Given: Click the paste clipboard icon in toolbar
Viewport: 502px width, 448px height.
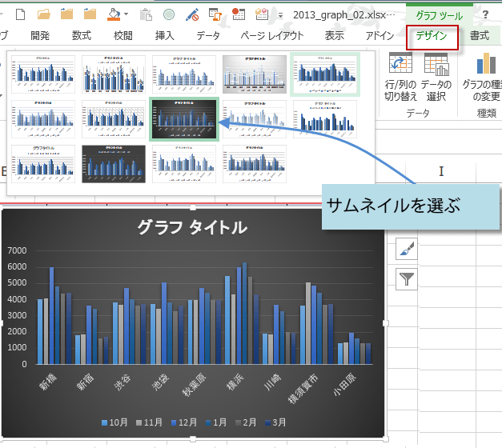Looking at the screenshot, I should 146,14.
